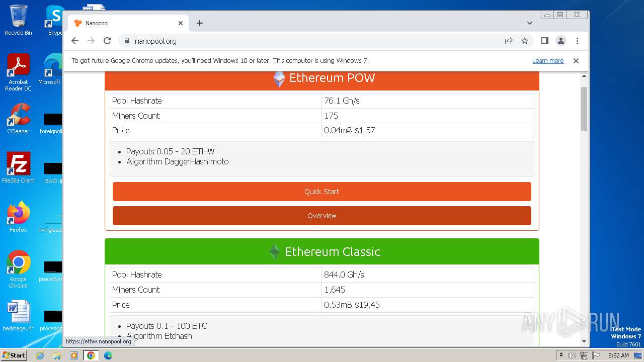This screenshot has height=362, width=644.
Task: Open a new Chrome tab
Action: click(x=200, y=23)
